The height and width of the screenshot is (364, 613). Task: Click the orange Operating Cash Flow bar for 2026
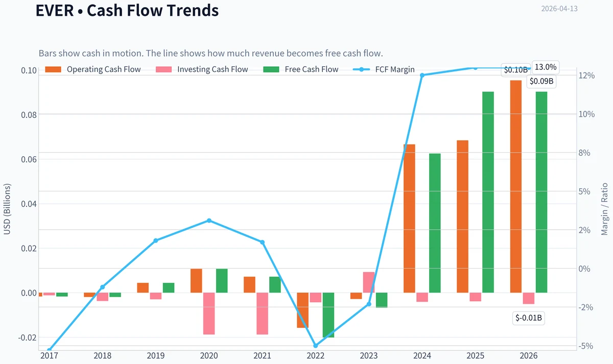(516, 186)
